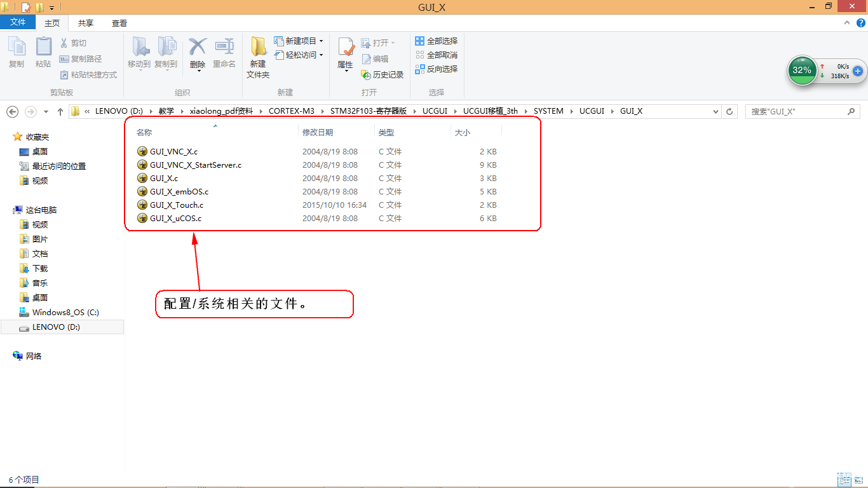This screenshot has height=488, width=868.
Task: Click the Edit command
Action: point(375,58)
